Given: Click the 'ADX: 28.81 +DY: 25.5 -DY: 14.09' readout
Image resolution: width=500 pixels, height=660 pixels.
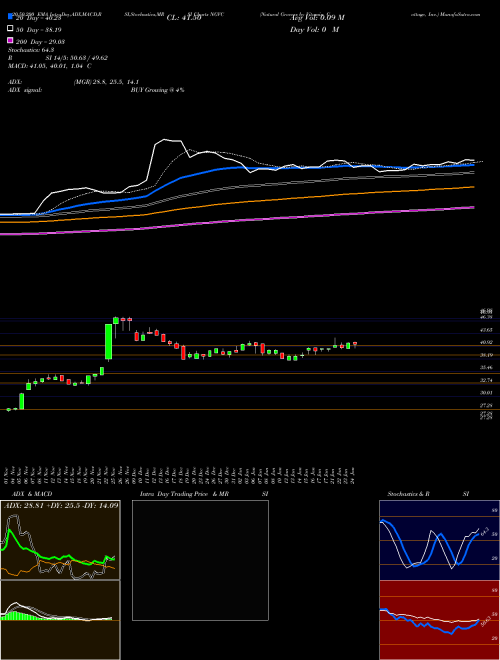Looking at the screenshot, I should coord(61,505).
